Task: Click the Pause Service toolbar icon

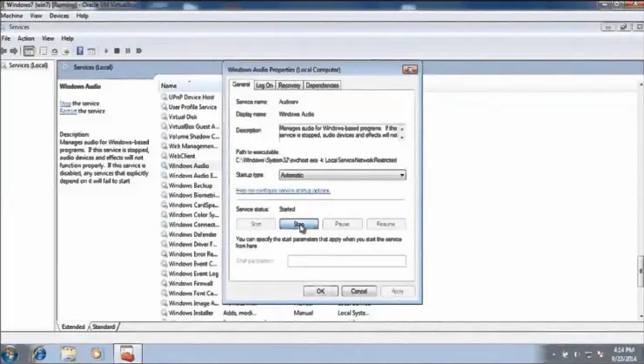Action: [x=128, y=51]
